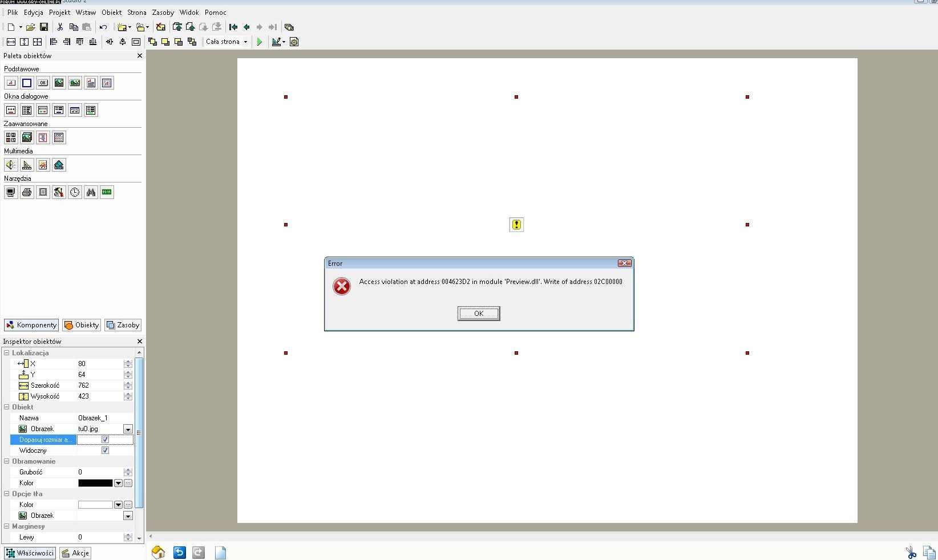The width and height of the screenshot is (938, 560).
Task: Open the Cała strona zoom dropdown
Action: tap(245, 42)
